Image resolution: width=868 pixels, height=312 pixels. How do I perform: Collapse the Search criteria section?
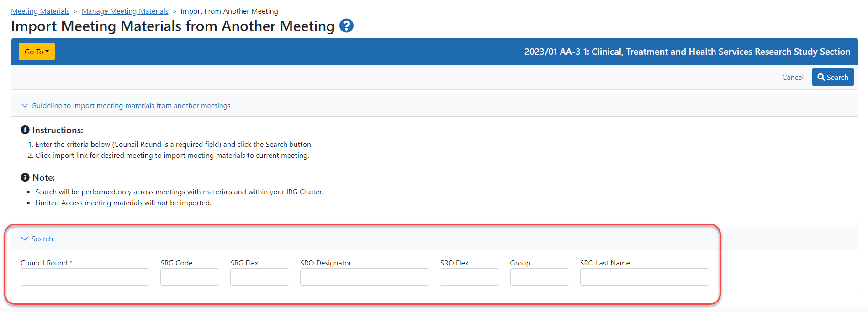tap(37, 239)
